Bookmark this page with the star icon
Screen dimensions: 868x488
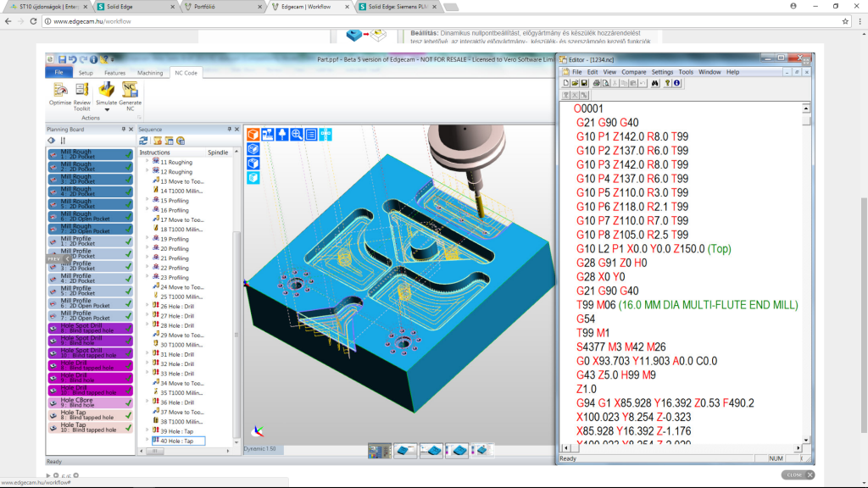[x=845, y=21]
